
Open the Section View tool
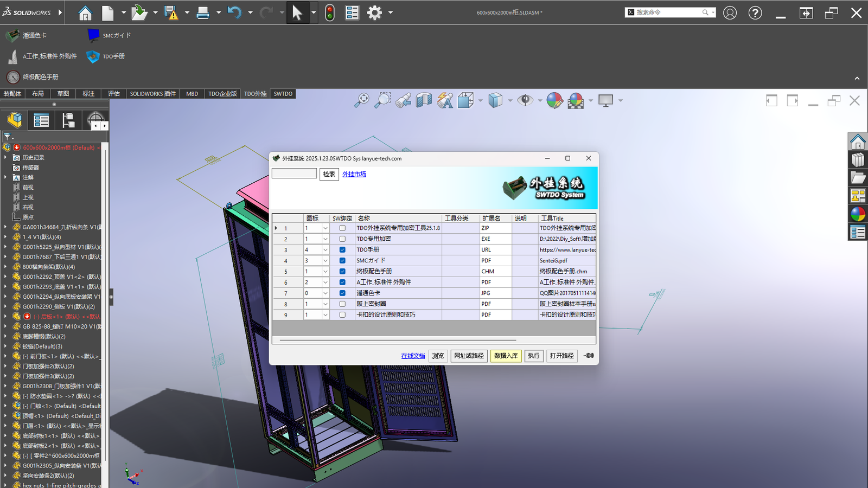point(424,100)
